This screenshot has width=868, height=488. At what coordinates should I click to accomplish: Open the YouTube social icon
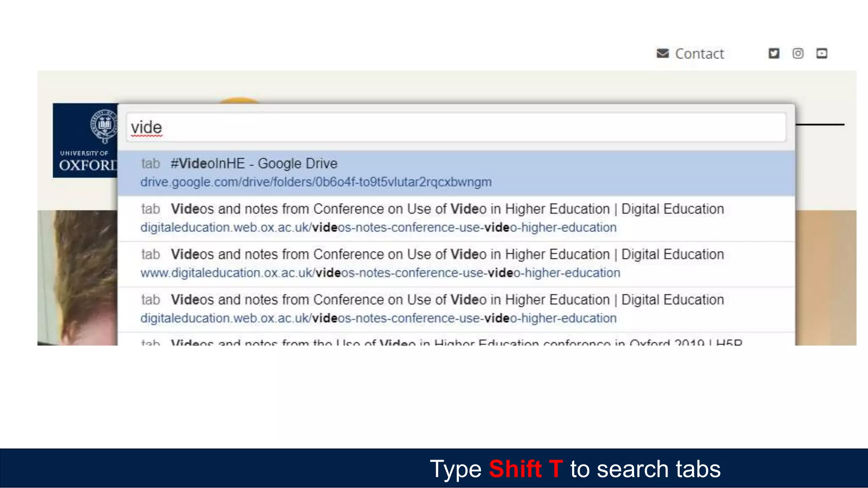(822, 53)
